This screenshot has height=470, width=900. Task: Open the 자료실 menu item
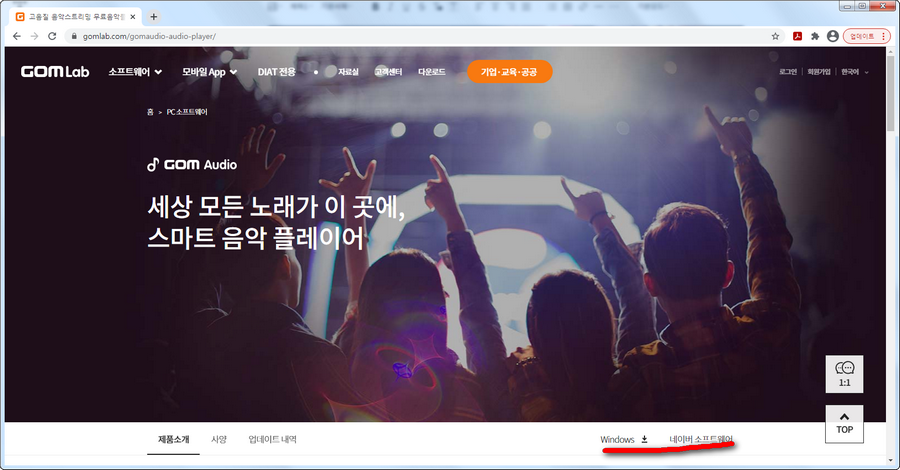click(x=348, y=72)
